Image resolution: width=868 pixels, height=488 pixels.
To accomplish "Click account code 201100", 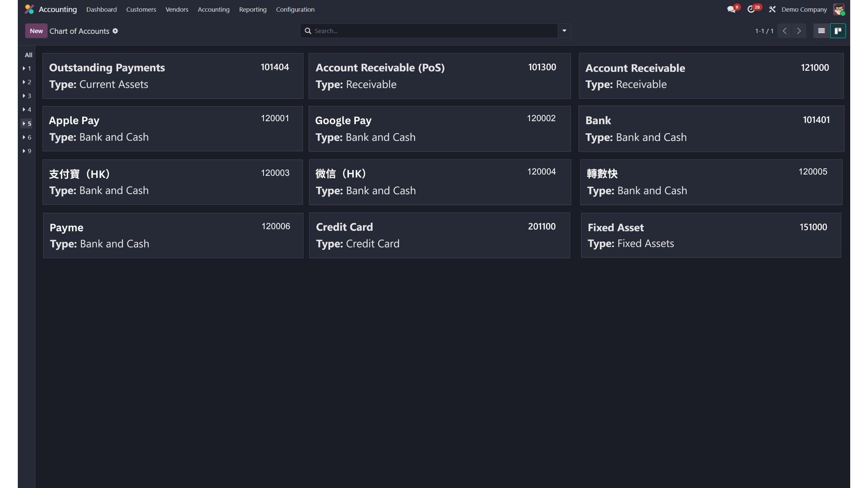I will tap(542, 227).
